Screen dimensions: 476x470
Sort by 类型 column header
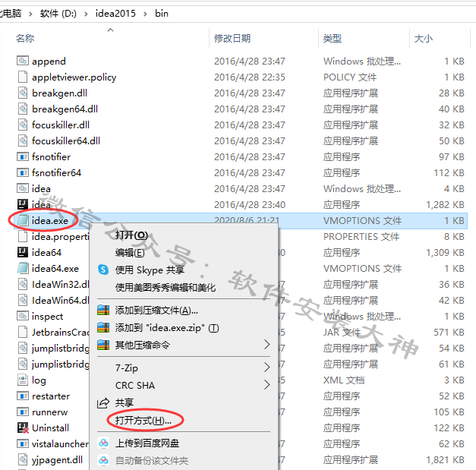333,38
